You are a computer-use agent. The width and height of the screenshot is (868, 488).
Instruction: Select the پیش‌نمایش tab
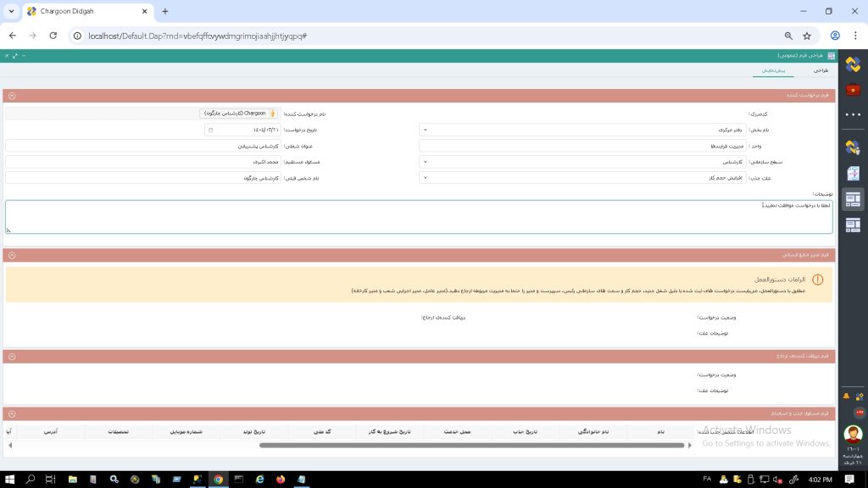point(771,70)
